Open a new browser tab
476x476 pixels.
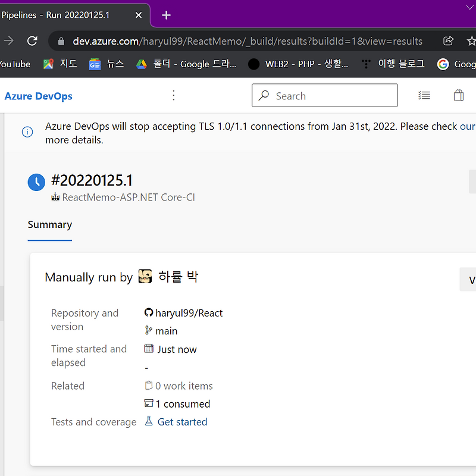[166, 15]
